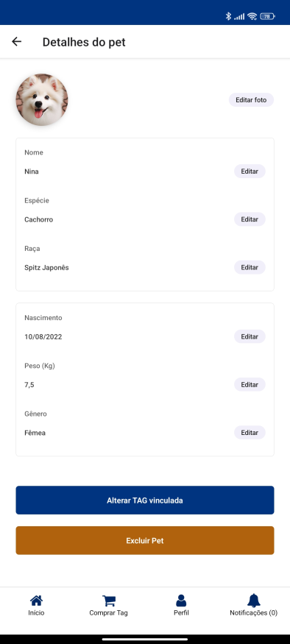Tap the signal strength icon
Image resolution: width=290 pixels, height=644 pixels.
tap(239, 16)
